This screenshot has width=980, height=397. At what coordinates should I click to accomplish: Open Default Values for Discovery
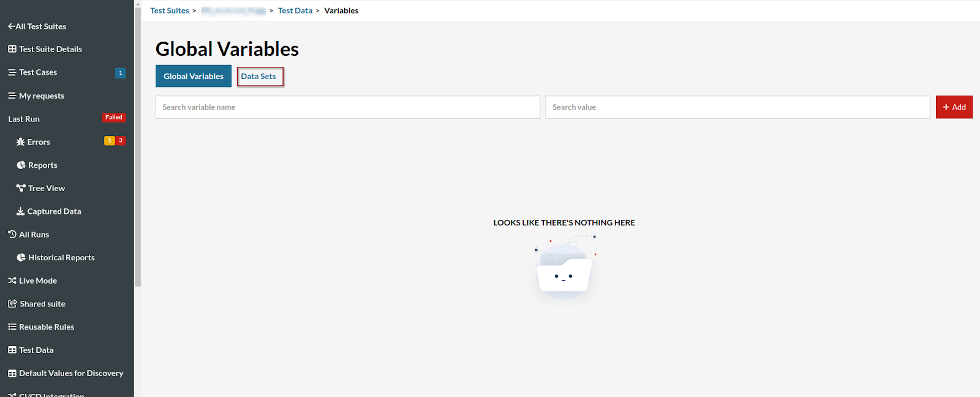[x=71, y=373]
